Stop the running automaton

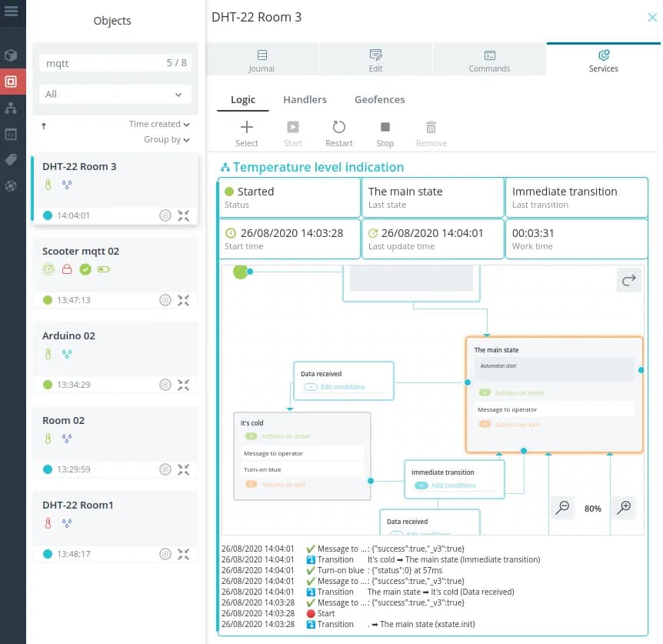(x=385, y=128)
